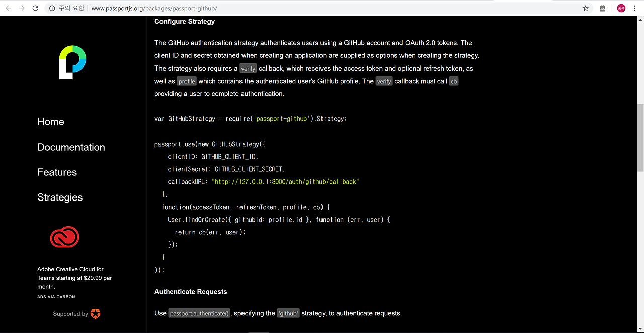
Task: Click the 'clientID: GITHUB_CLIENT_ID' code line
Action: pos(213,157)
